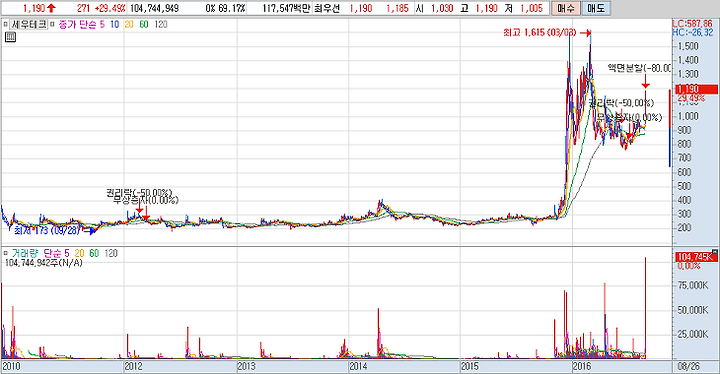Click the 거래량 volume legend label
The height and width of the screenshot is (374, 720).
tap(25, 253)
